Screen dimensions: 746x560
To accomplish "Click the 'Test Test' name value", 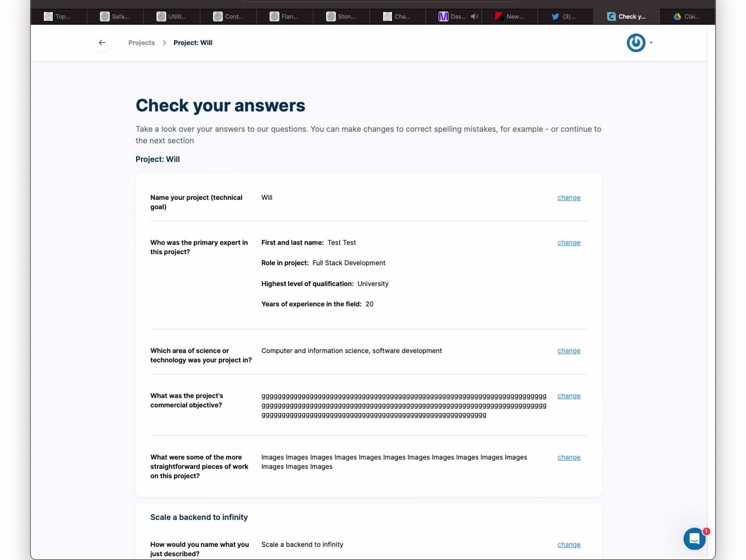I will click(x=341, y=243).
